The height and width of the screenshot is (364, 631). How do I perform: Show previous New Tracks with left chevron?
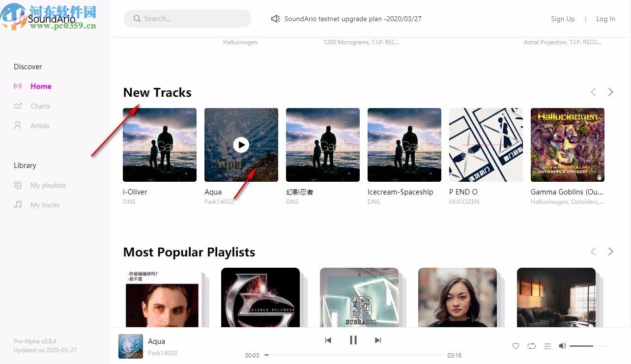[593, 92]
